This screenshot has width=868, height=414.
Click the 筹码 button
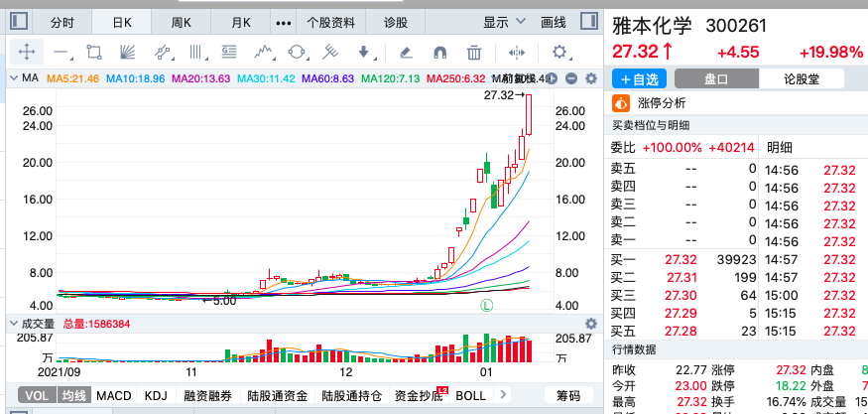tap(567, 395)
